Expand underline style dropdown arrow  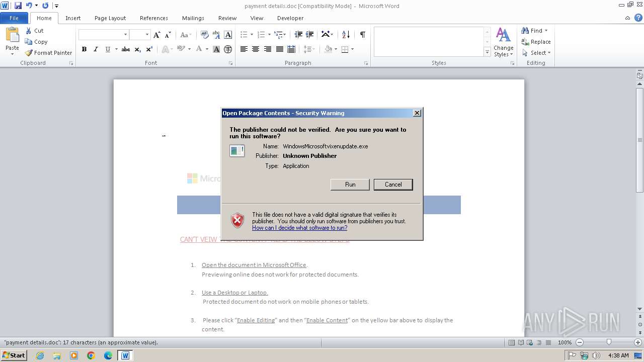(x=116, y=49)
